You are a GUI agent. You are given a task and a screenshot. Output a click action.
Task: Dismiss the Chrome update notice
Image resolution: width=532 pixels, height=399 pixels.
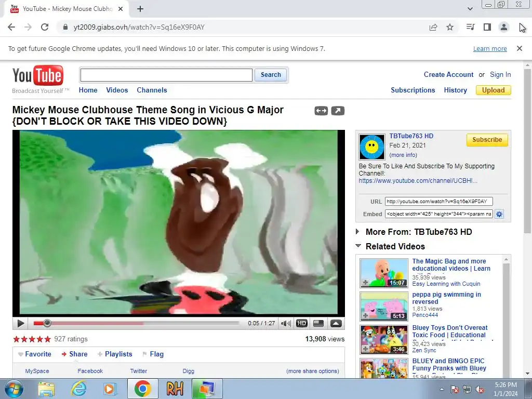520,48
